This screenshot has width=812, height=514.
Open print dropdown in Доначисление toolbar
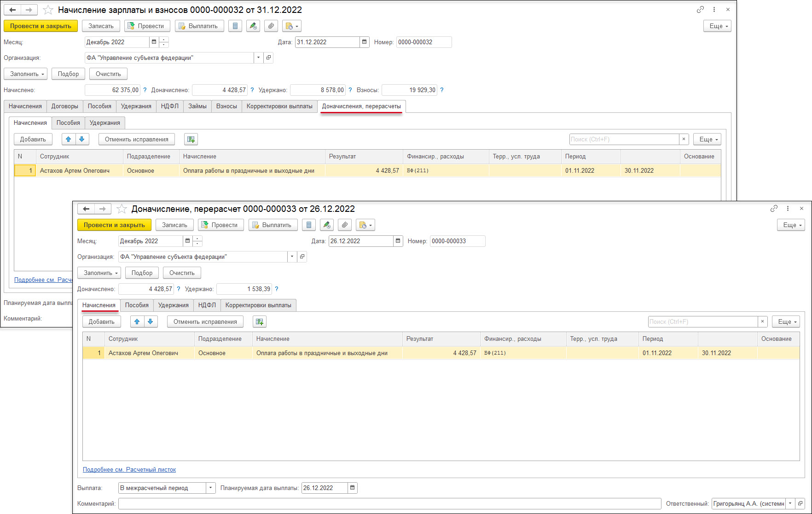pos(365,225)
